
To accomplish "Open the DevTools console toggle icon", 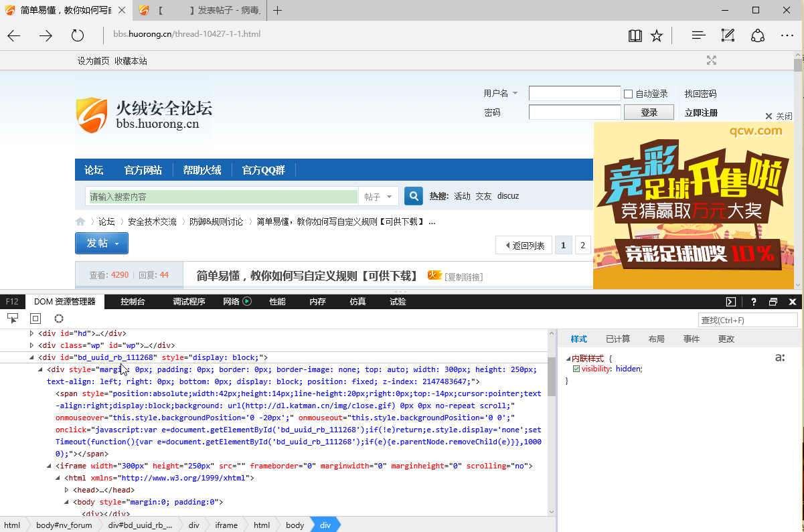I will pos(731,302).
